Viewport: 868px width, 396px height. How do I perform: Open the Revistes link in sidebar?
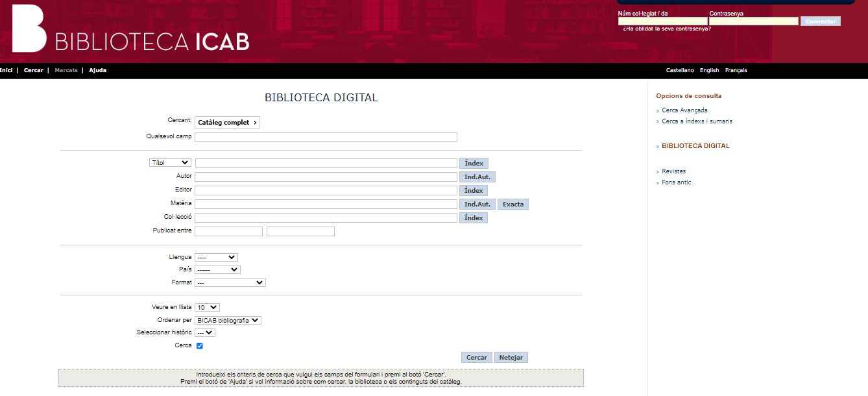(673, 171)
